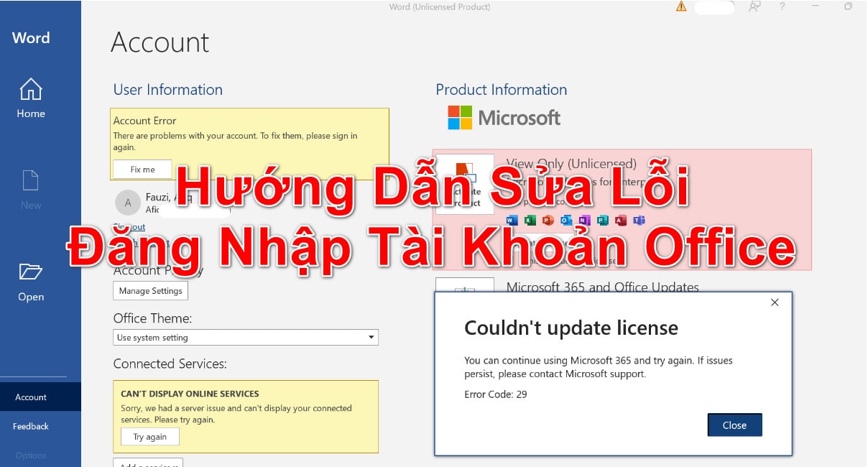This screenshot has width=868, height=467.
Task: Open the Home page in sidebar
Action: (31, 98)
